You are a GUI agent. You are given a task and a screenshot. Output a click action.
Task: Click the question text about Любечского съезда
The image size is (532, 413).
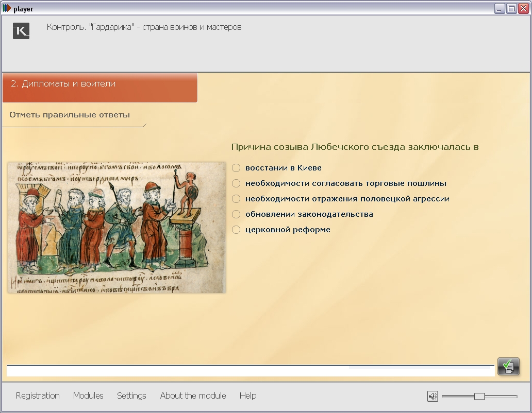click(355, 147)
